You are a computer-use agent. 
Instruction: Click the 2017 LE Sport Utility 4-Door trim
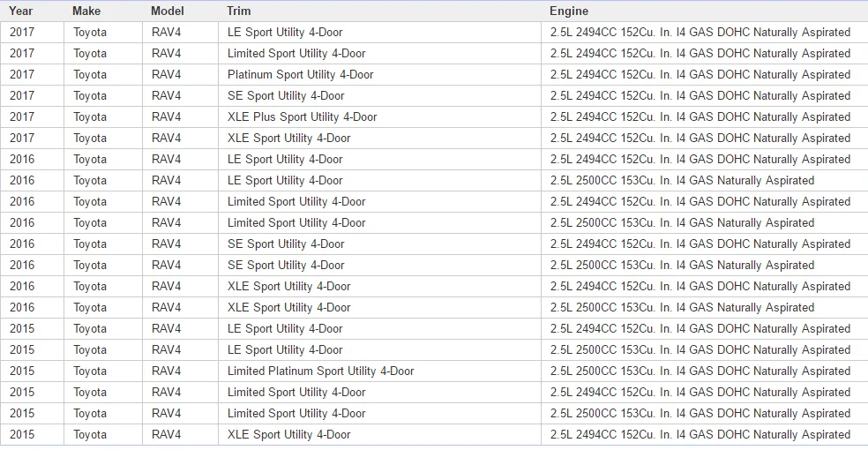pos(285,33)
